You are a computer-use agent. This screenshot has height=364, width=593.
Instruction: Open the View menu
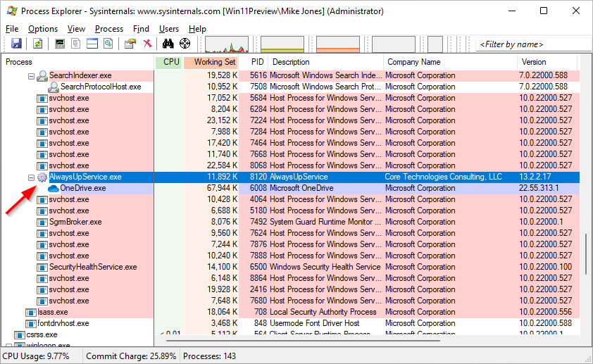(x=76, y=29)
